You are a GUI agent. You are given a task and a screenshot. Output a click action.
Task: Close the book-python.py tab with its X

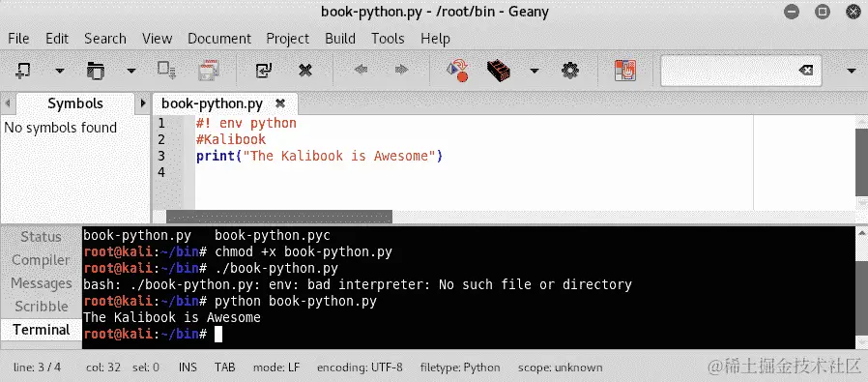tap(280, 103)
